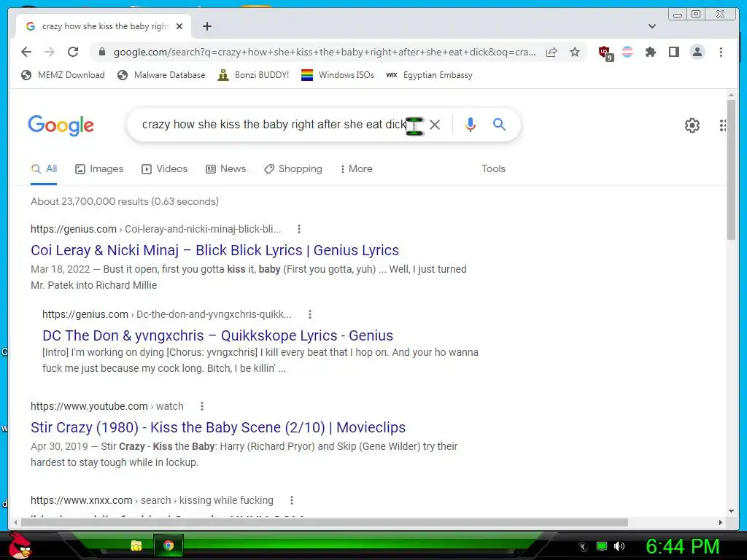This screenshot has height=560, width=747.
Task: Click the 6:44 PM taskbar clock
Action: pos(682,546)
